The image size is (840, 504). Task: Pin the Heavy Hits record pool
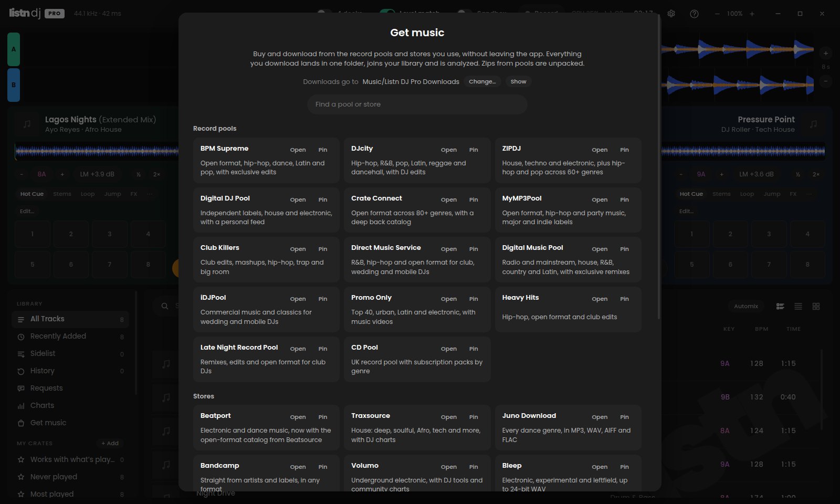[x=624, y=299]
